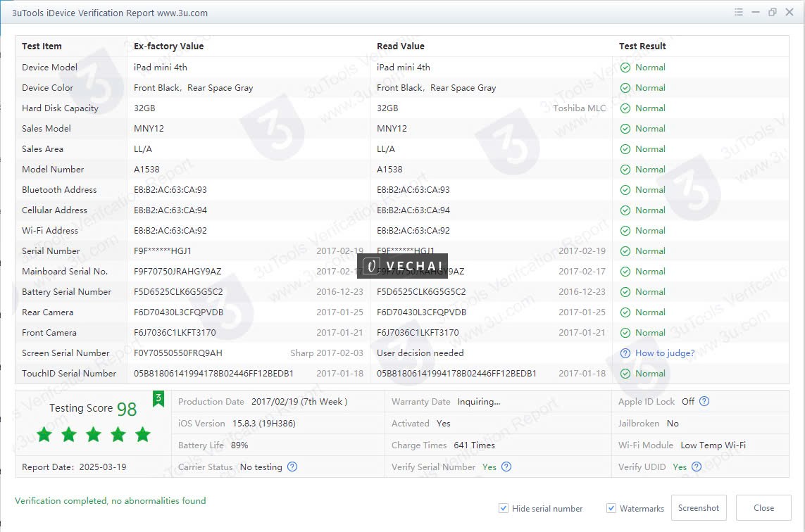Open the menu icon in the title bar
The image size is (805, 532).
738,12
